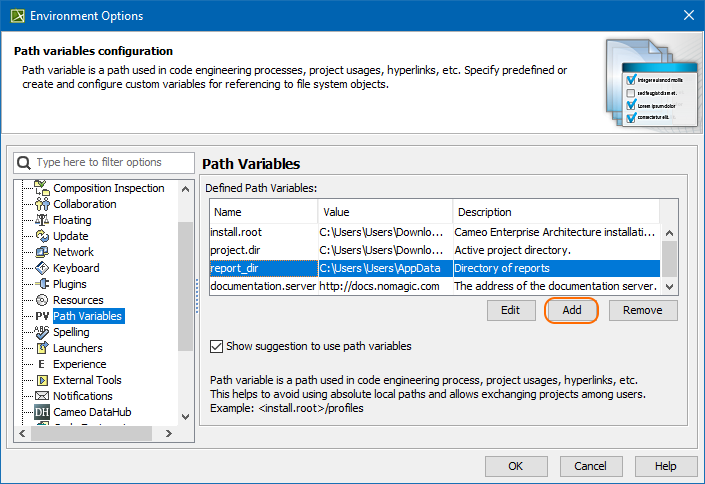This screenshot has width=705, height=484.
Task: Select Launchers in the options tree
Action: (x=78, y=348)
